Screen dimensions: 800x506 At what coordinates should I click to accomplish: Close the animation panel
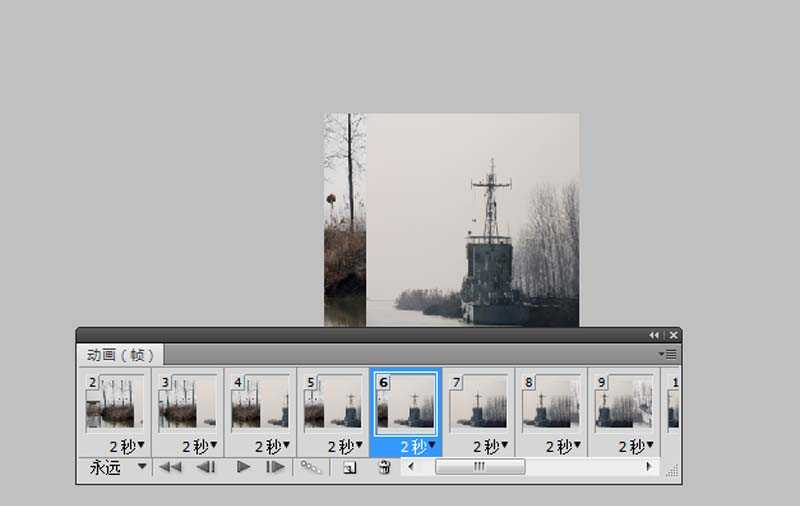tap(673, 335)
